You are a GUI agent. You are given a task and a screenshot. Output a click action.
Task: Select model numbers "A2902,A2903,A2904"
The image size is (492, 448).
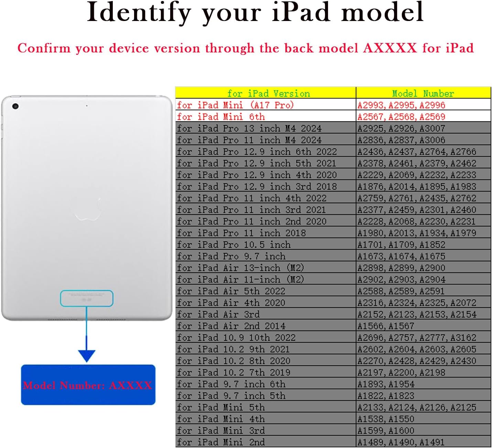pos(401,280)
